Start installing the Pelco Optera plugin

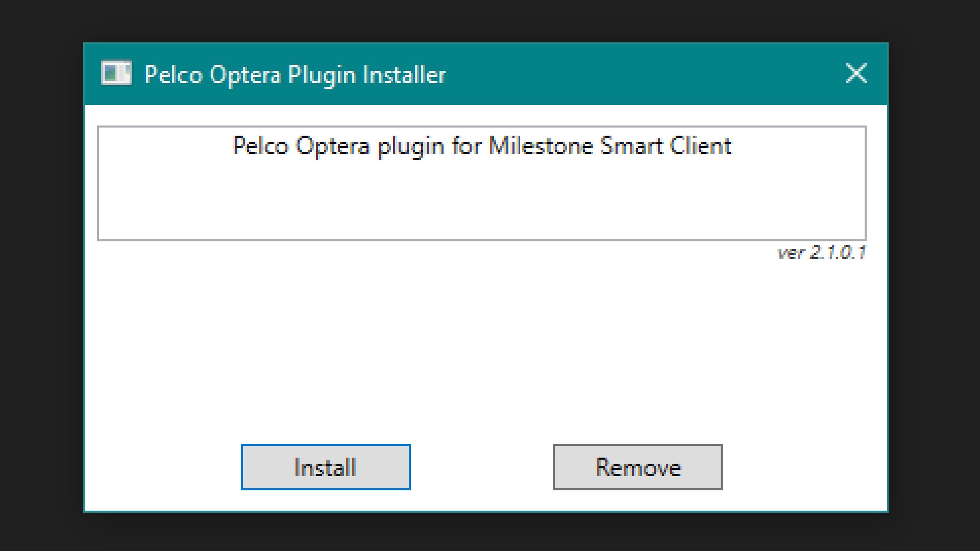(x=326, y=467)
